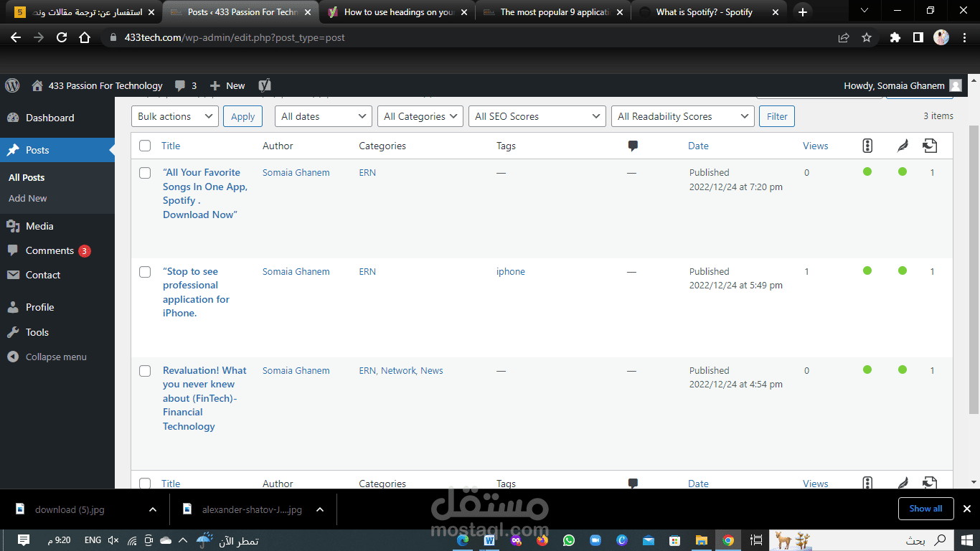This screenshot has width=980, height=551.
Task: Open the Bulk actions dropdown
Action: point(175,116)
